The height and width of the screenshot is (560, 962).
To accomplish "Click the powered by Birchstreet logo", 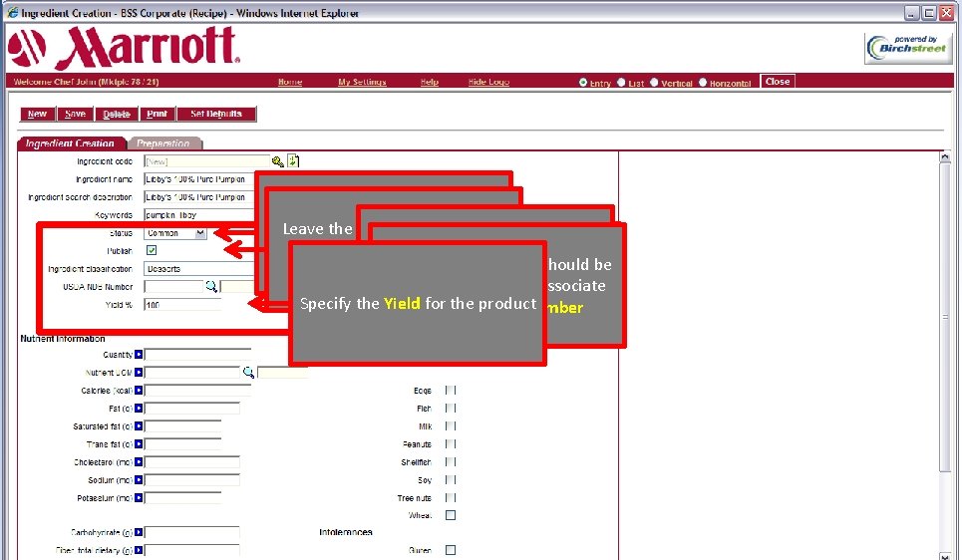I will click(x=908, y=48).
